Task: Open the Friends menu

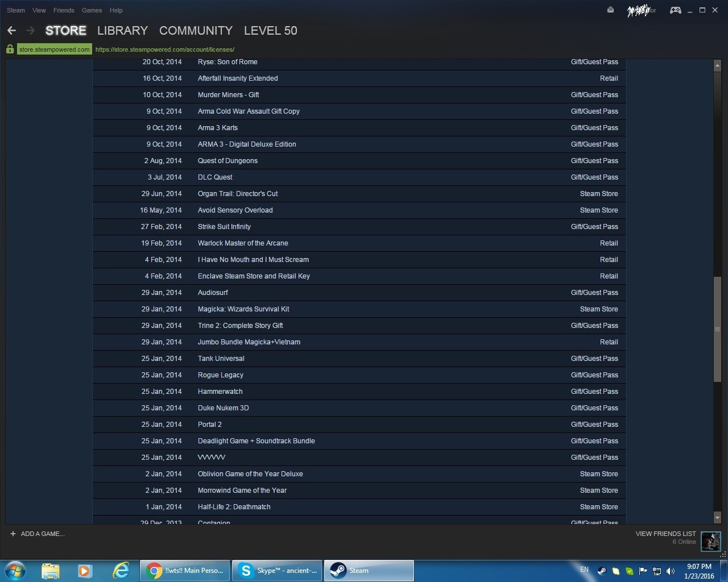Action: click(x=64, y=10)
